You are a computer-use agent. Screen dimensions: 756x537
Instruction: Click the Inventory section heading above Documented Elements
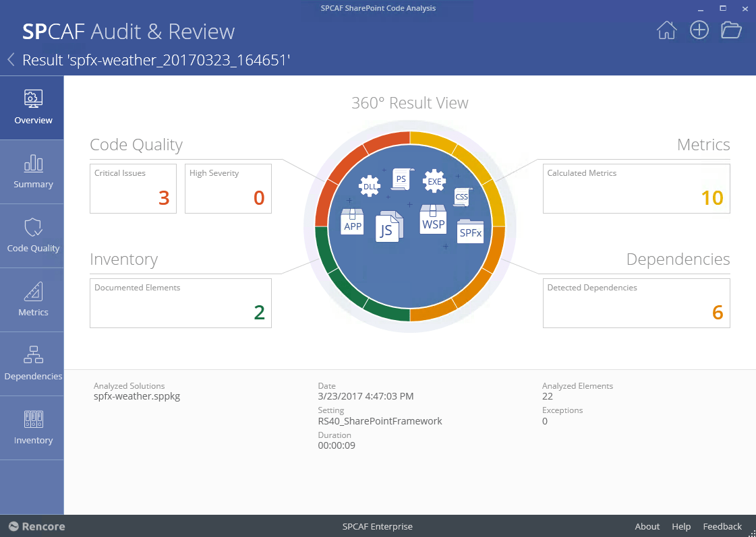(x=124, y=259)
